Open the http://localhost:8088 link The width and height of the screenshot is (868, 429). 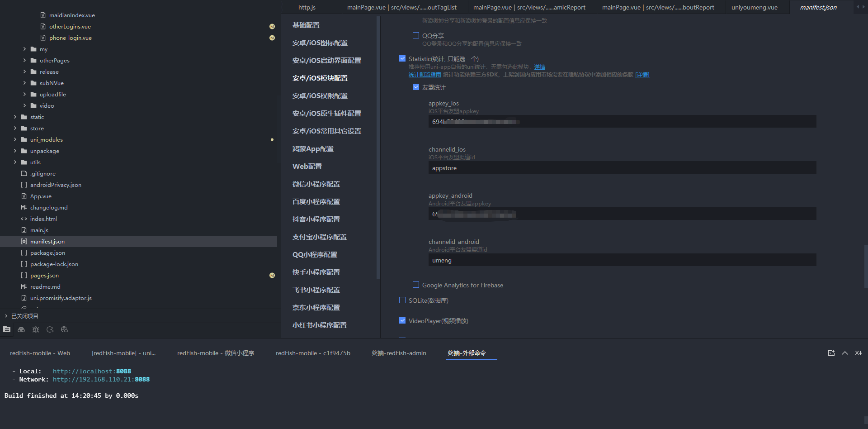(92, 371)
